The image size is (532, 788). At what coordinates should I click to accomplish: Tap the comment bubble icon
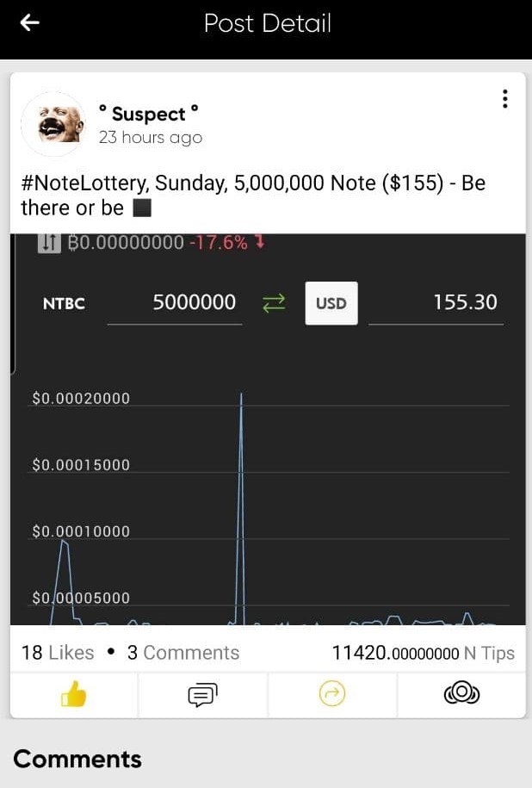[202, 694]
